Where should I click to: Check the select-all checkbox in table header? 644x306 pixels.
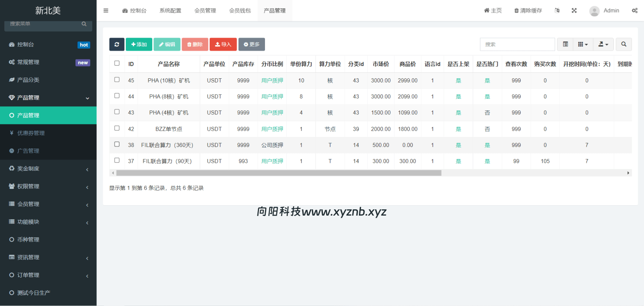[x=117, y=64]
